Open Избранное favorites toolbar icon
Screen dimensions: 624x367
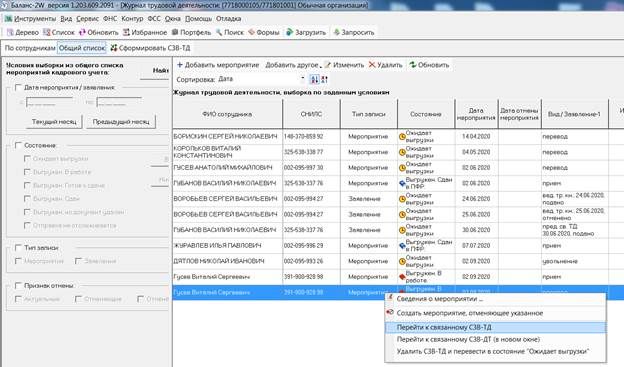126,33
